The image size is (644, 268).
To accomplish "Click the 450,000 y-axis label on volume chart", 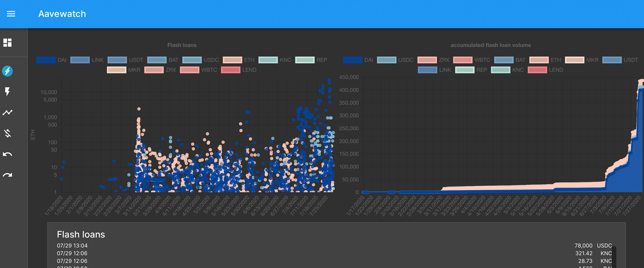I will pyautogui.click(x=348, y=77).
